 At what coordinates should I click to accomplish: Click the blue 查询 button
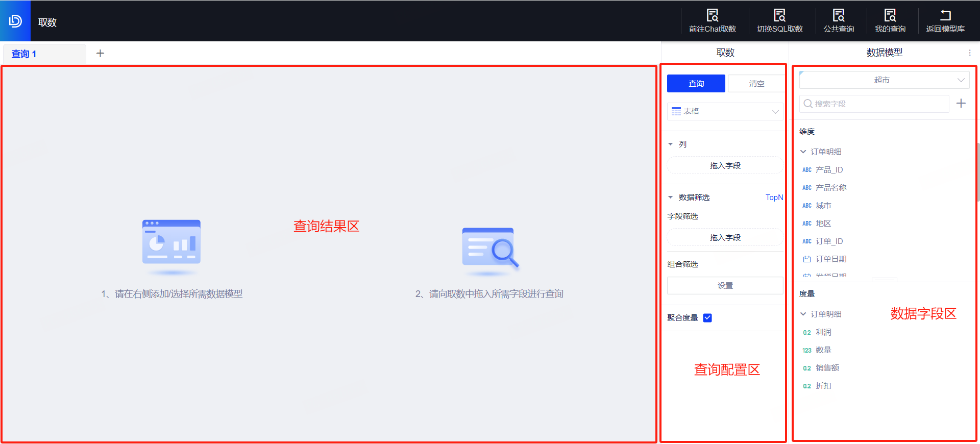point(696,84)
